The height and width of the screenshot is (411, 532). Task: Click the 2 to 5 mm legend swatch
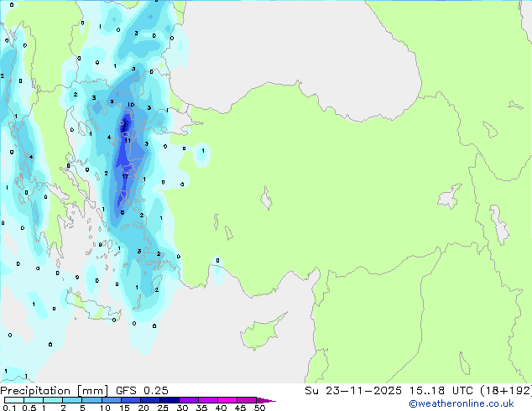pos(72,400)
